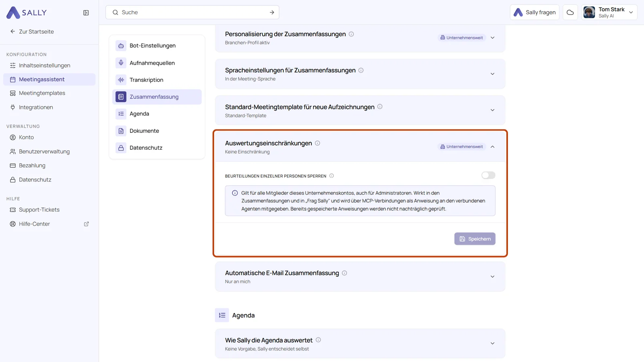Click the Suche search field
The width and height of the screenshot is (644, 362).
(192, 12)
